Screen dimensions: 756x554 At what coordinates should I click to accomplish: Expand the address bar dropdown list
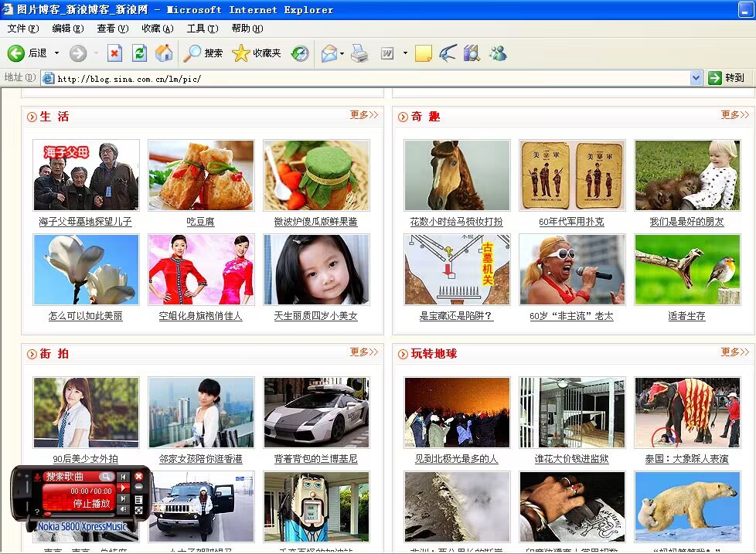(696, 78)
